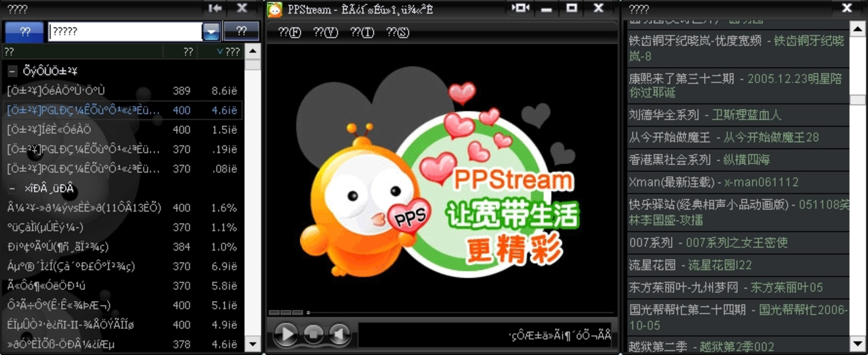Open playlist item 香港黑社会系列

click(738, 160)
